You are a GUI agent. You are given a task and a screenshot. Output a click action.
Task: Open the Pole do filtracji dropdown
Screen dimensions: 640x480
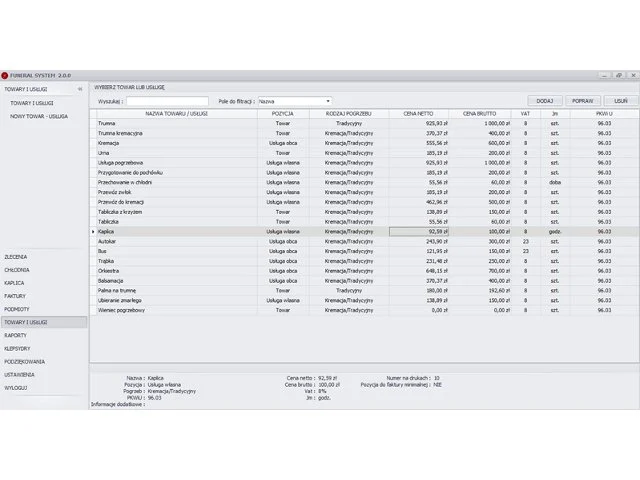[x=327, y=101]
